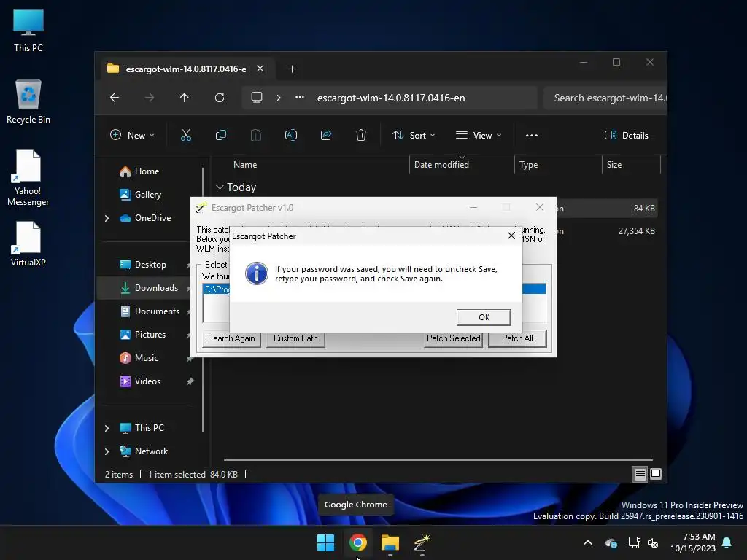Open Google Chrome from the taskbar
The image size is (747, 560).
coord(357,542)
